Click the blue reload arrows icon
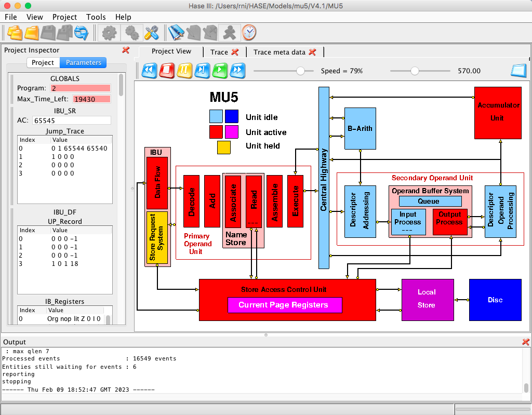The image size is (532, 415). click(x=82, y=33)
